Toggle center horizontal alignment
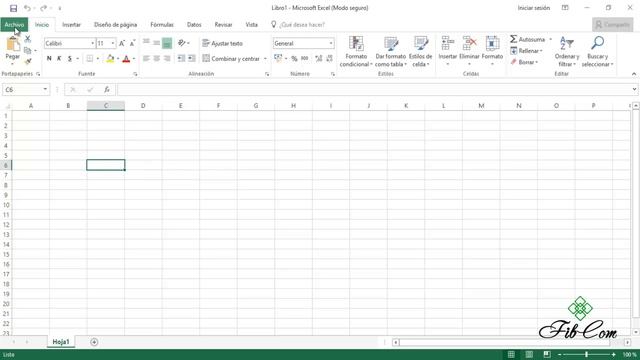Viewport: 640px width, 360px height. pos(157,59)
